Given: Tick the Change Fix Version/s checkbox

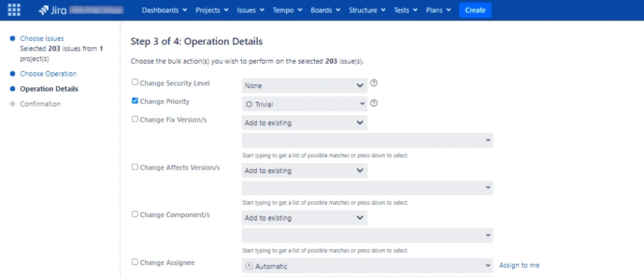Looking at the screenshot, I should (x=135, y=119).
